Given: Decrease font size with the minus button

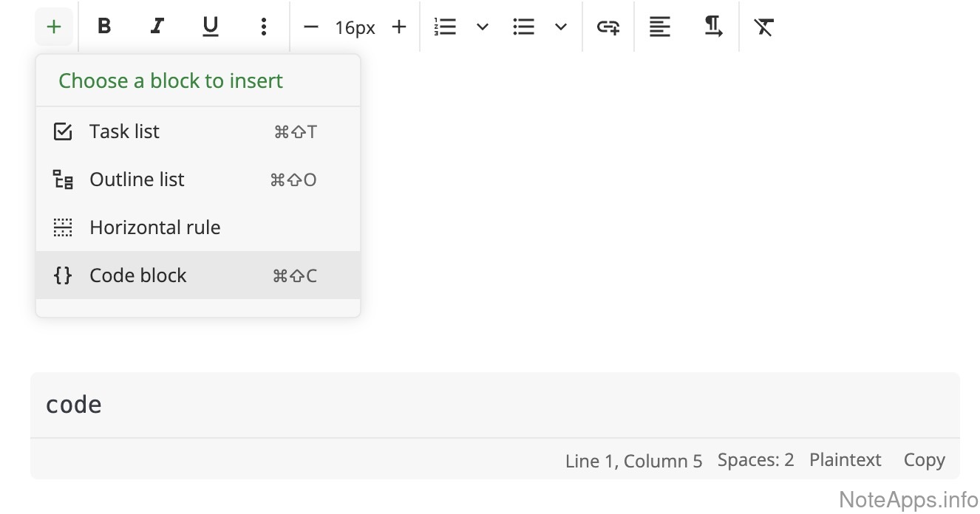Looking at the screenshot, I should point(311,27).
